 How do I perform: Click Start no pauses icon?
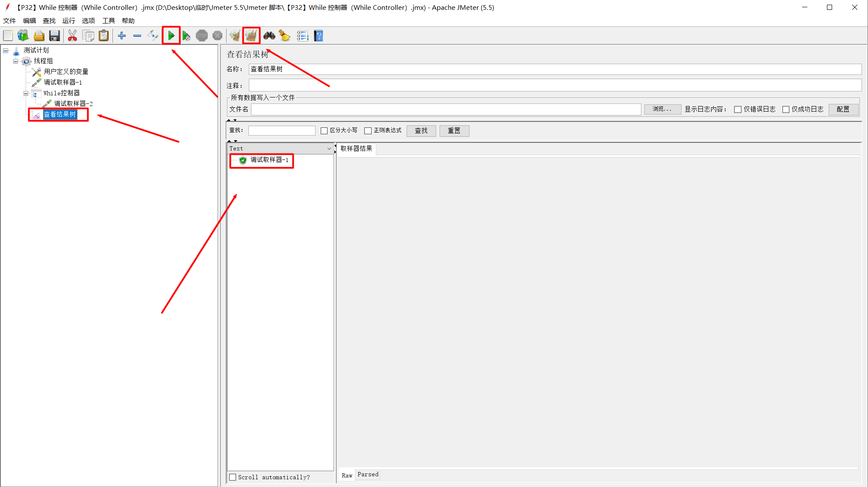click(186, 36)
